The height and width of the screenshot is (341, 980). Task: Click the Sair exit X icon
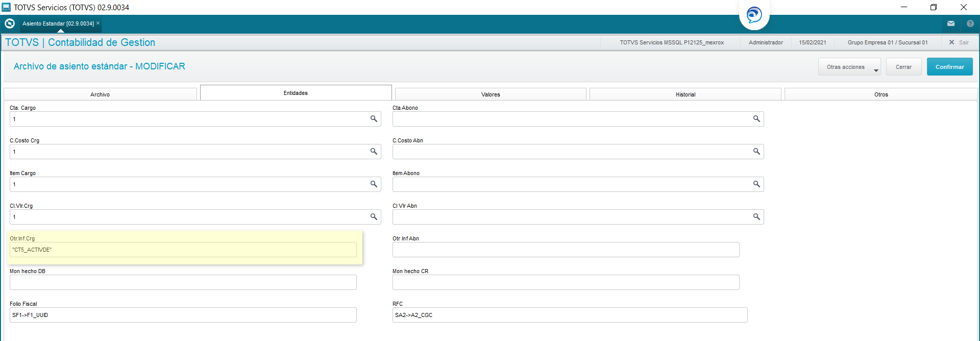point(951,42)
